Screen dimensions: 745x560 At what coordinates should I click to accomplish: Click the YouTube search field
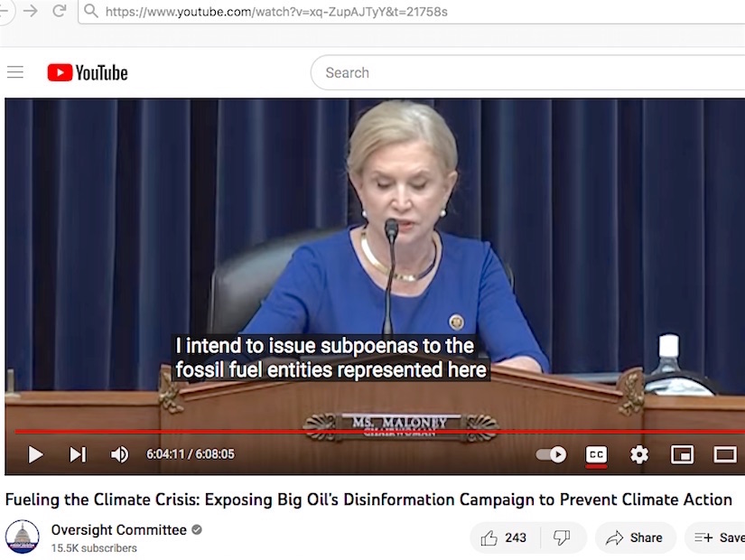pos(527,73)
